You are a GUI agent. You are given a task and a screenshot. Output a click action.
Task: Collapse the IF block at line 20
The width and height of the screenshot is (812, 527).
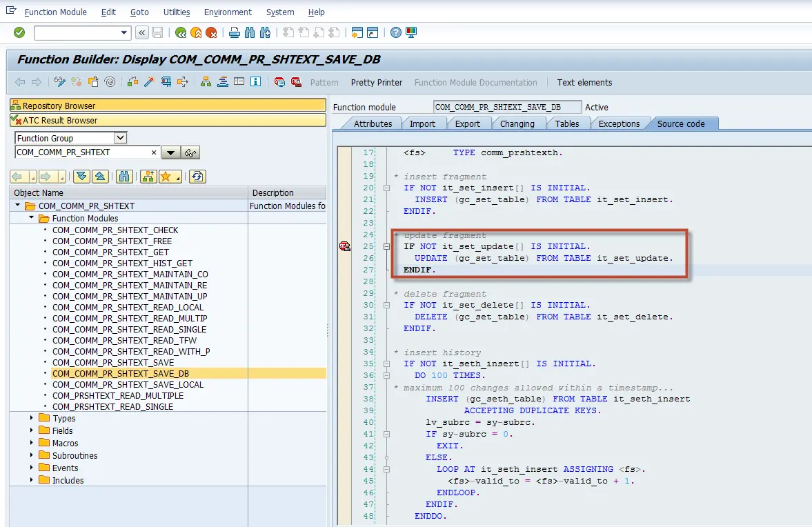click(x=387, y=188)
